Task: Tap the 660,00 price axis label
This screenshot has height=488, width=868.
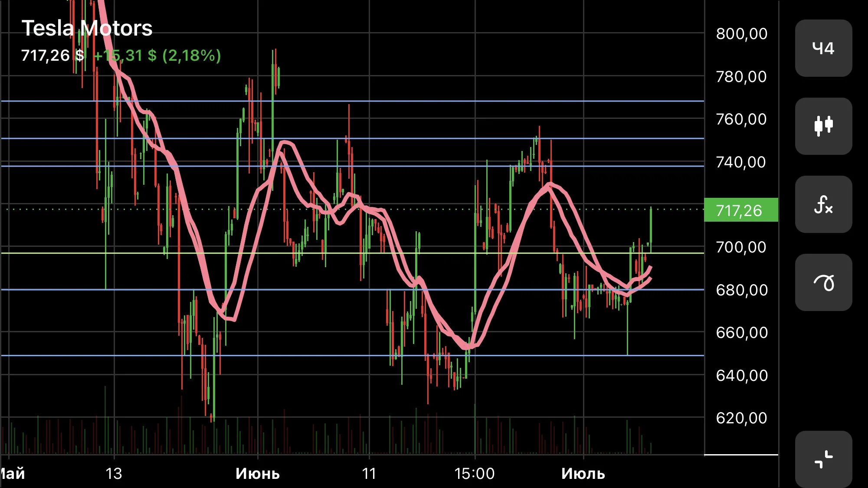Action: [741, 333]
